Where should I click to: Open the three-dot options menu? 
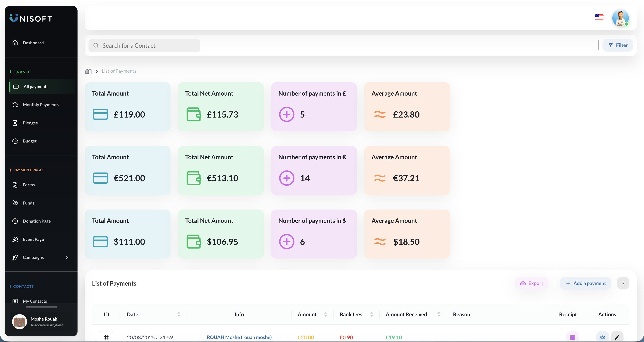click(x=623, y=283)
